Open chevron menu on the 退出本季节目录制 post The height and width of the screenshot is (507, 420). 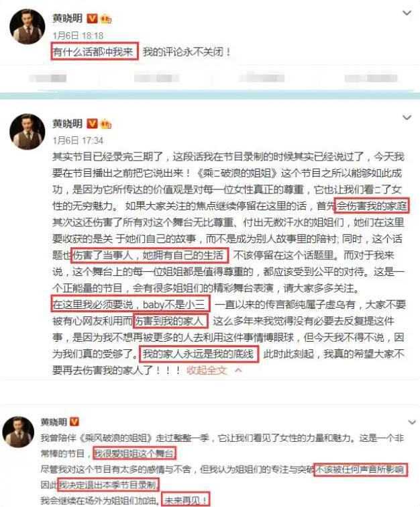pyautogui.click(x=411, y=422)
